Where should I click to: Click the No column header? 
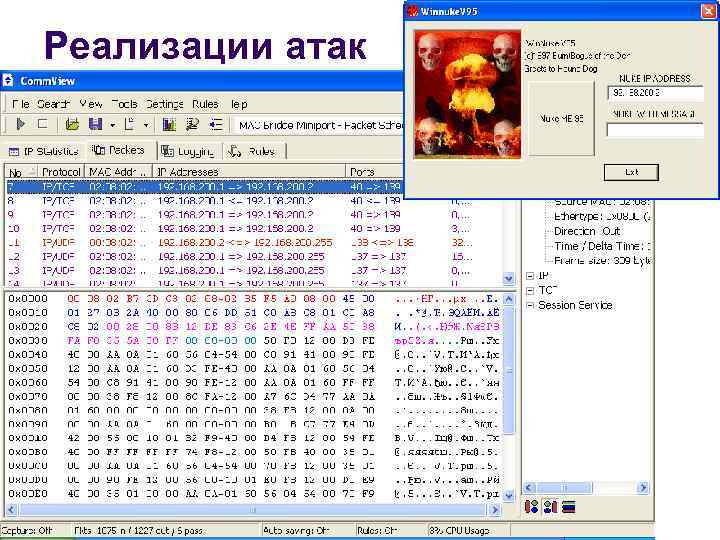21,172
